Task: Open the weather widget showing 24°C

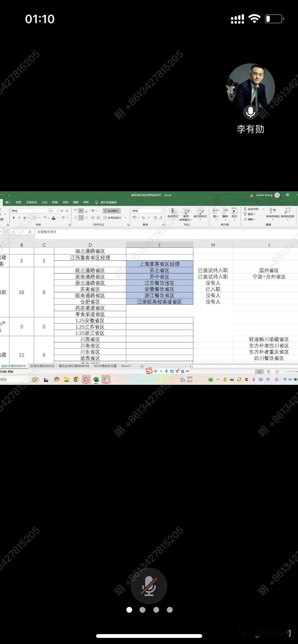Action: click(x=186, y=379)
